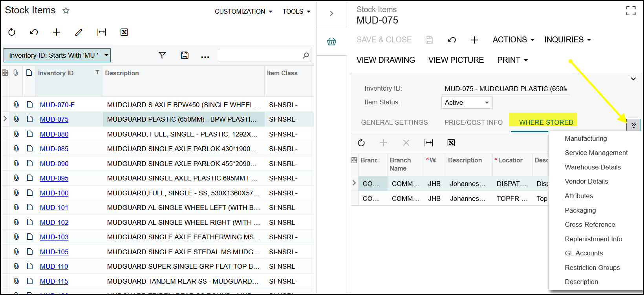The width and height of the screenshot is (644, 295).
Task: Add a new stock item with plus icon
Action: click(57, 32)
